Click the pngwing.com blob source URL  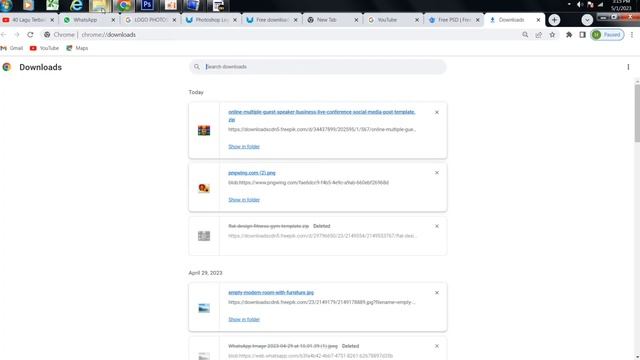pos(308,183)
